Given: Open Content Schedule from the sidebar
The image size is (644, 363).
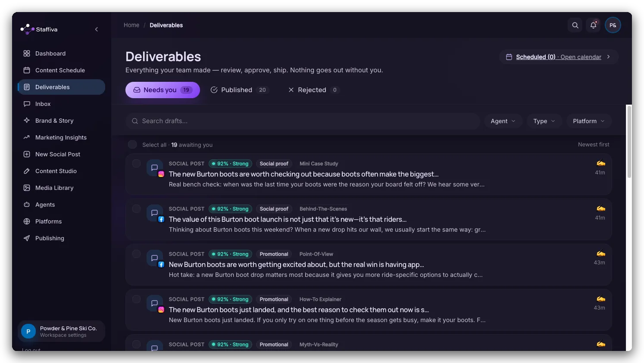Looking at the screenshot, I should 61,70.
